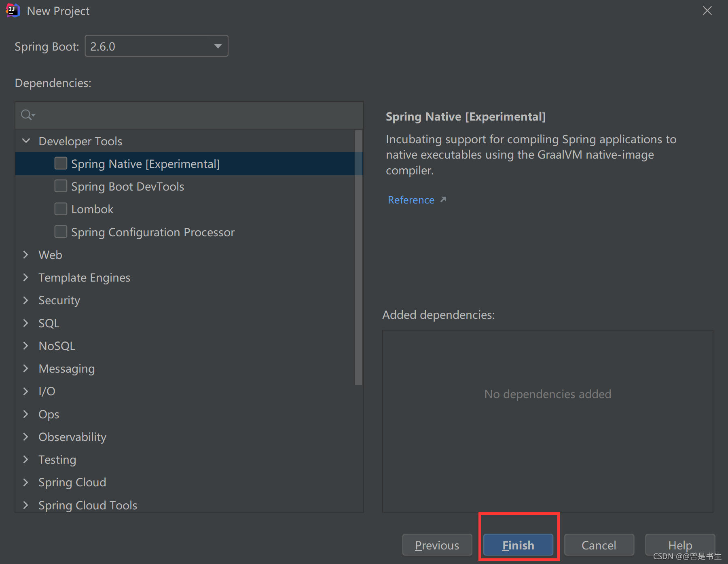Check Spring Configuration Processor checkbox
The image size is (728, 564).
click(61, 232)
